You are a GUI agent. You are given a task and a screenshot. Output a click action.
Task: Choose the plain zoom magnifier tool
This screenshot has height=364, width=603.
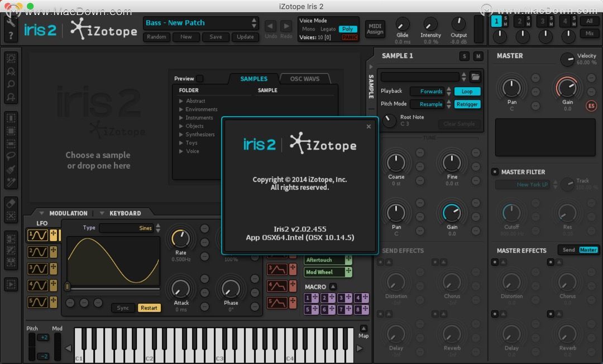tap(11, 84)
